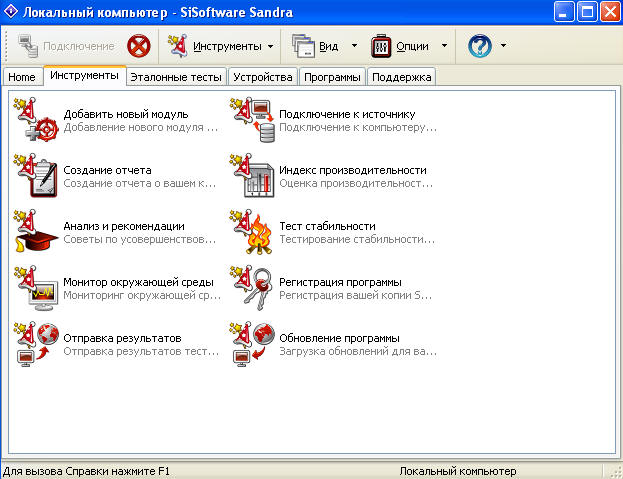The image size is (623, 479).
Task: Select 'Обновление программы' title text
Action: point(339,338)
